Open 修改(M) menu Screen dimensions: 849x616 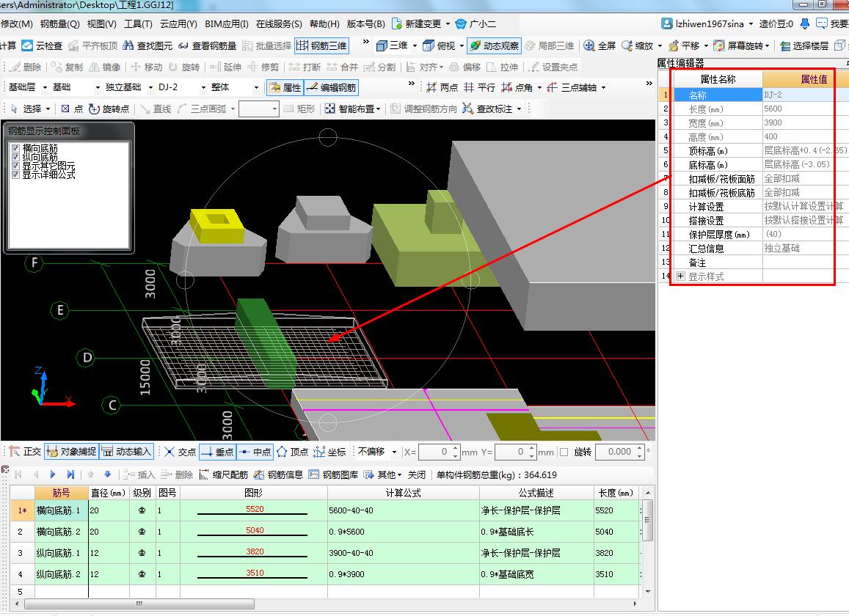tap(17, 23)
